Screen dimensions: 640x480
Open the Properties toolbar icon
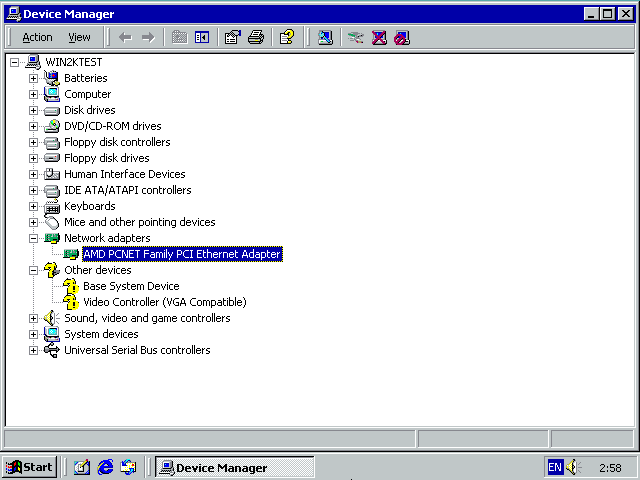coord(233,38)
